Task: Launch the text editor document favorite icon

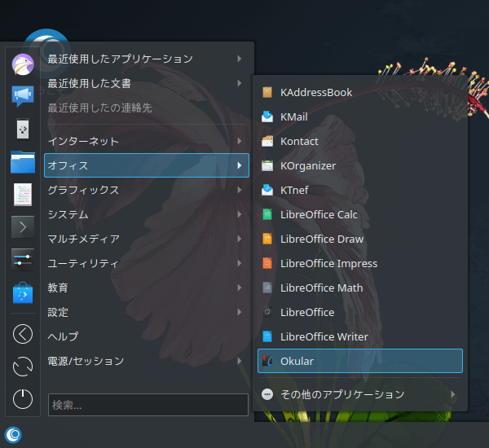Action: click(23, 195)
